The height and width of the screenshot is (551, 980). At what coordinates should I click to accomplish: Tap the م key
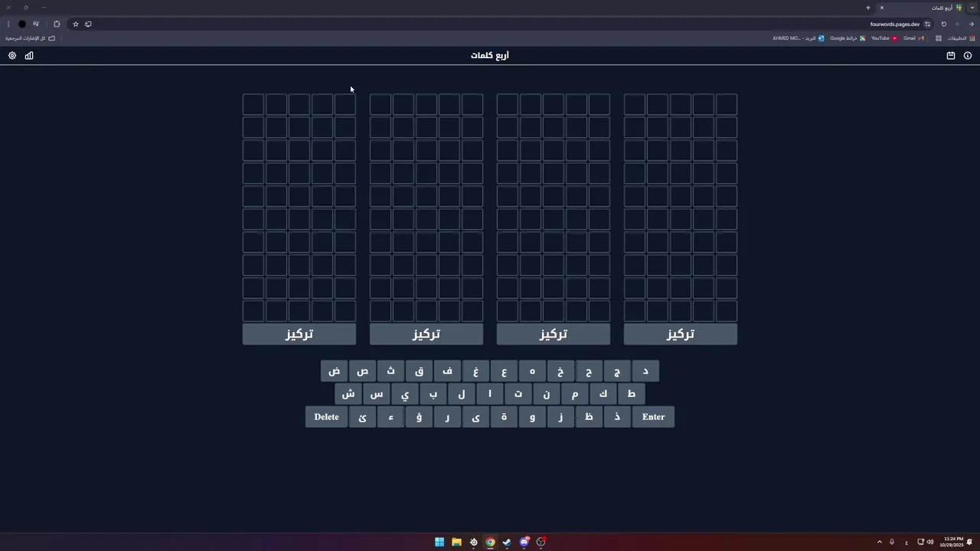coord(575,394)
